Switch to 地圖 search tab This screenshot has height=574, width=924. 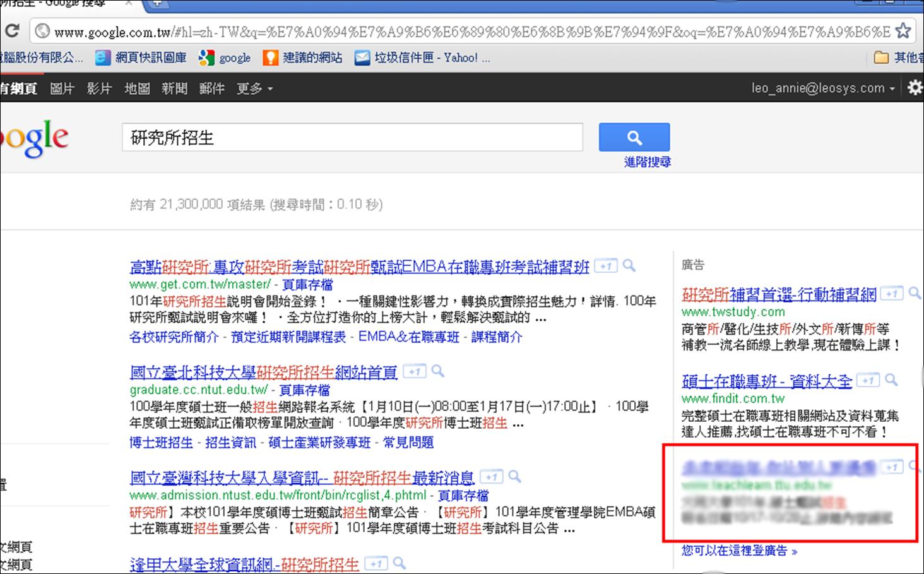click(x=137, y=88)
